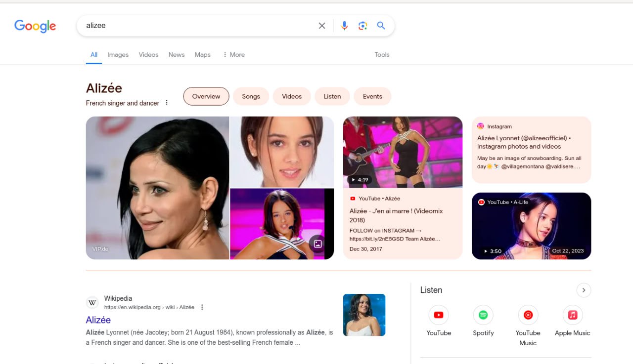Screen dimensions: 633x364
Task: Open Alizée Lyonnet Instagram card title
Action: pyautogui.click(x=524, y=142)
